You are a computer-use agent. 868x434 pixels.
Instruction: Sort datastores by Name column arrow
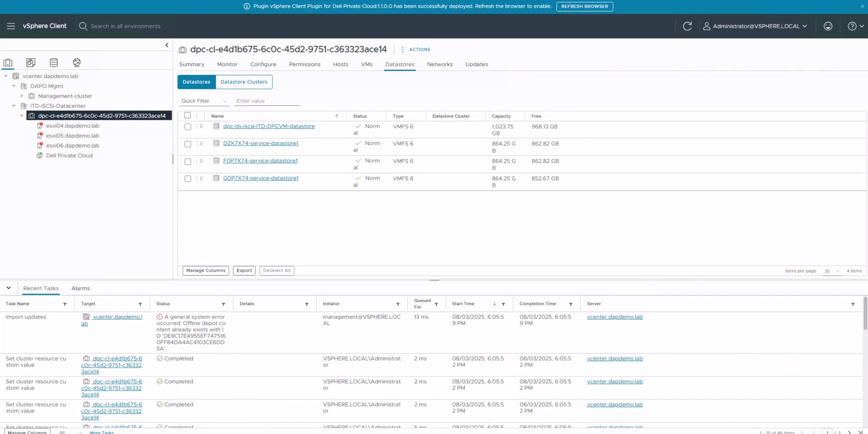pos(337,116)
